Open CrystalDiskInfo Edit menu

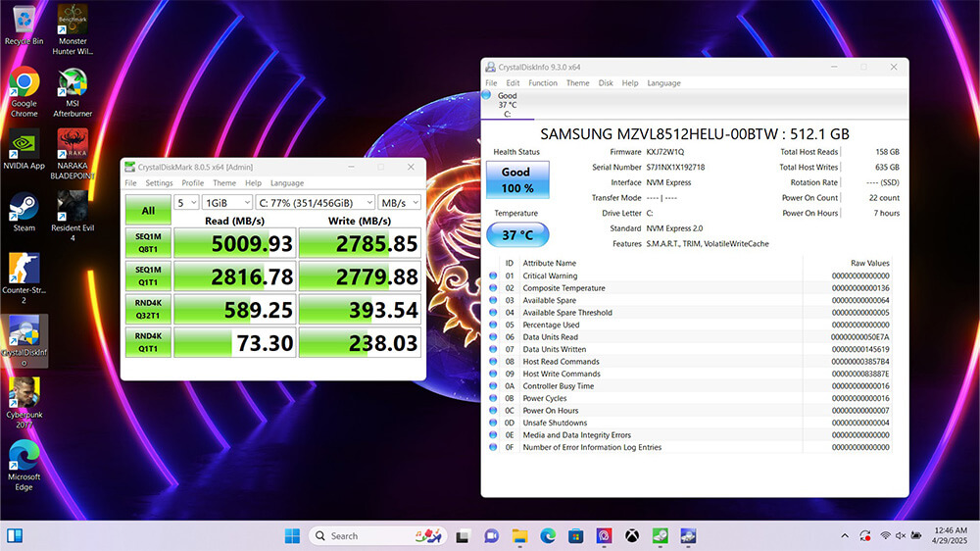coord(513,83)
